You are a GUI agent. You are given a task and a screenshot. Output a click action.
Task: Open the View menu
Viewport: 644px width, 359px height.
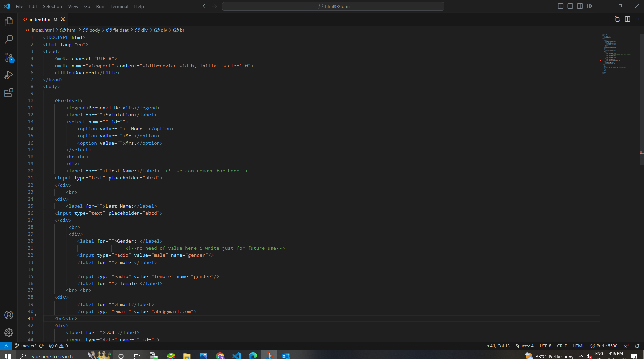click(73, 6)
